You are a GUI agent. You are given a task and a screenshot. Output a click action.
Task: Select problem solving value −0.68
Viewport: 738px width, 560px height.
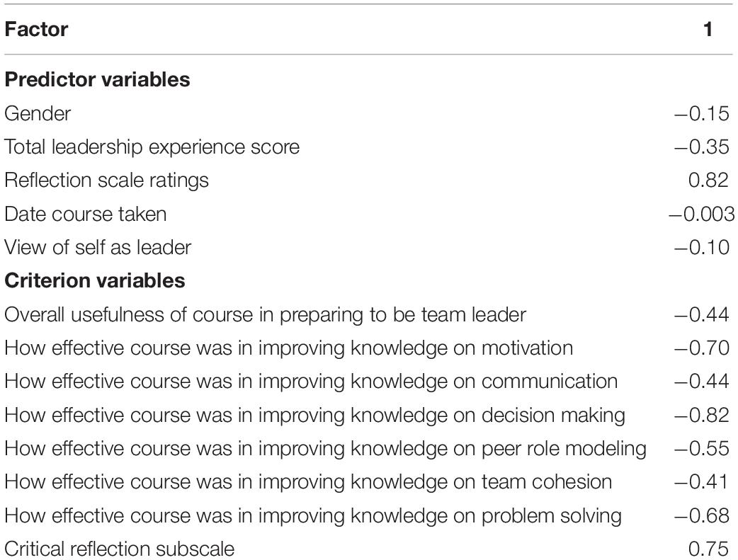pyautogui.click(x=702, y=515)
